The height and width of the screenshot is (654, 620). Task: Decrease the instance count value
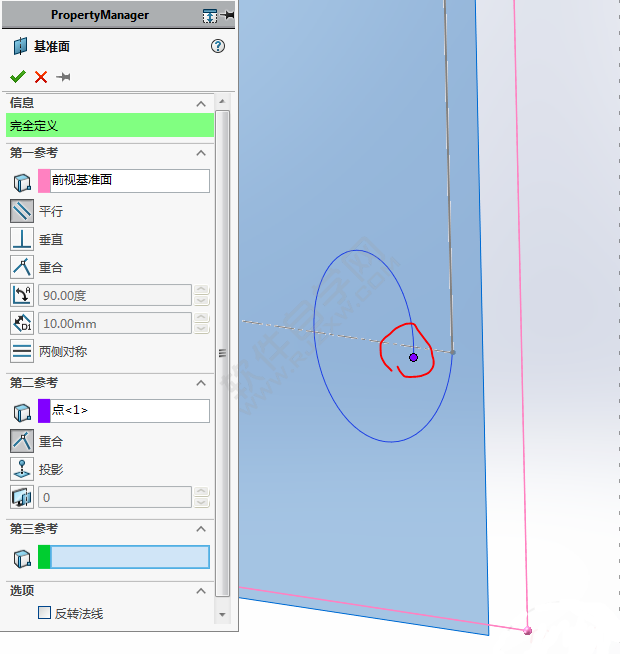pos(202,502)
